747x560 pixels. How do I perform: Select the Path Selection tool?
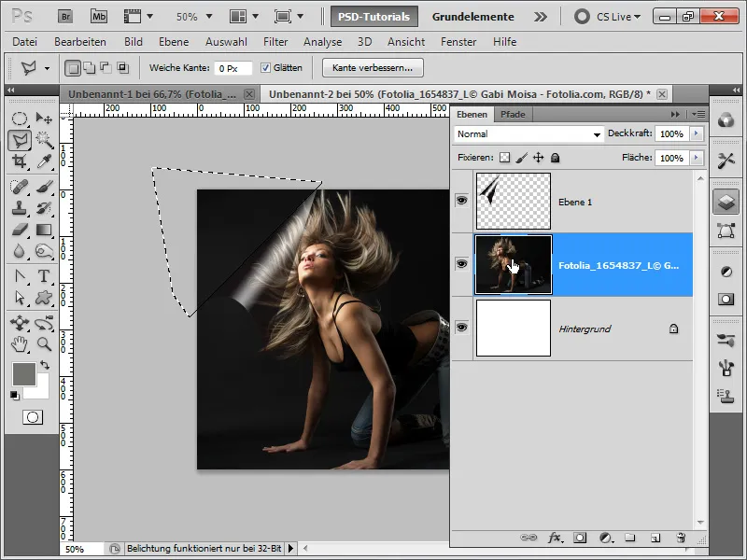[19, 298]
